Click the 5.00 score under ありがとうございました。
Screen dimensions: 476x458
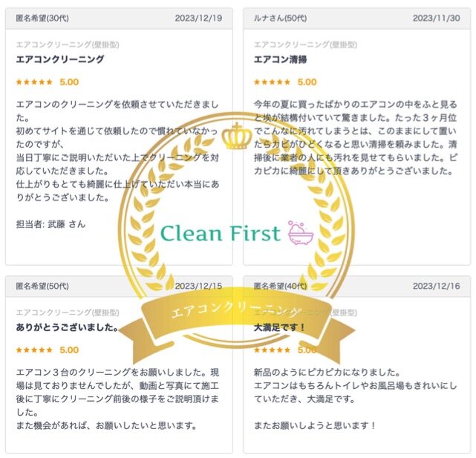coord(69,350)
